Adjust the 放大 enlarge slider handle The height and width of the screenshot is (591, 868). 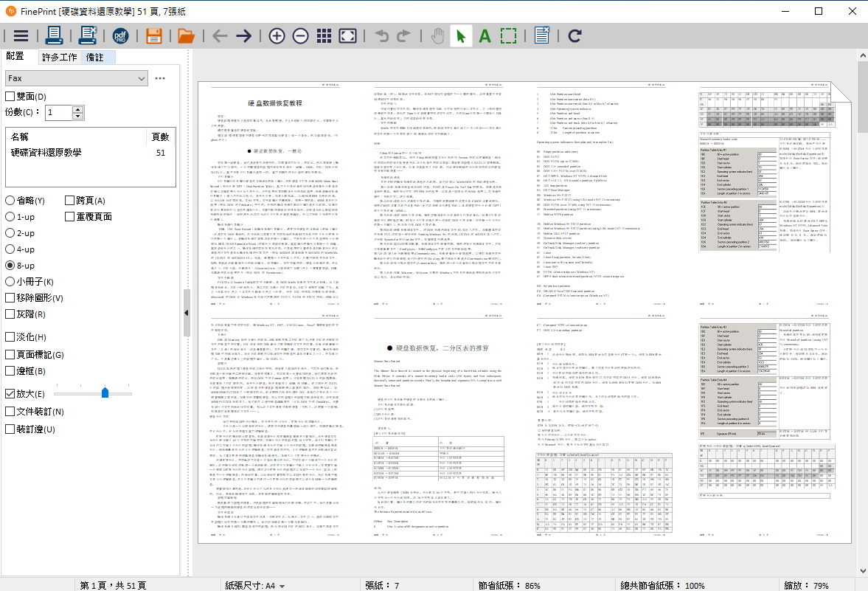(x=105, y=393)
